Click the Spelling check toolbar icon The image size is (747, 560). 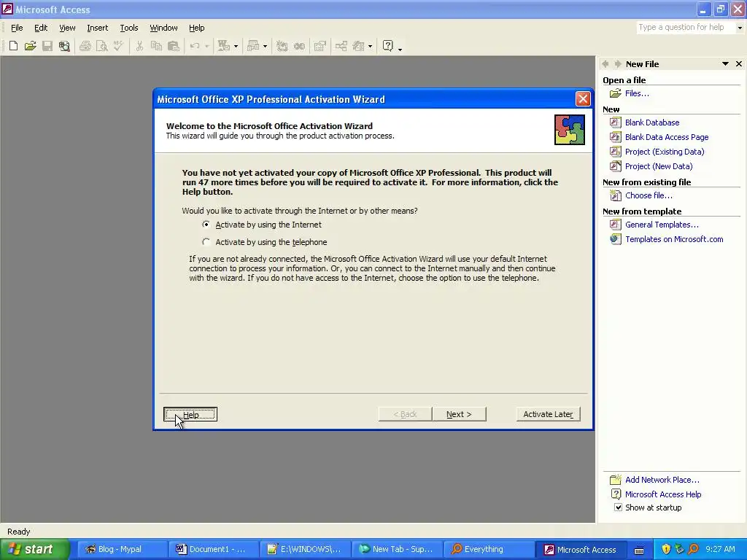[119, 46]
